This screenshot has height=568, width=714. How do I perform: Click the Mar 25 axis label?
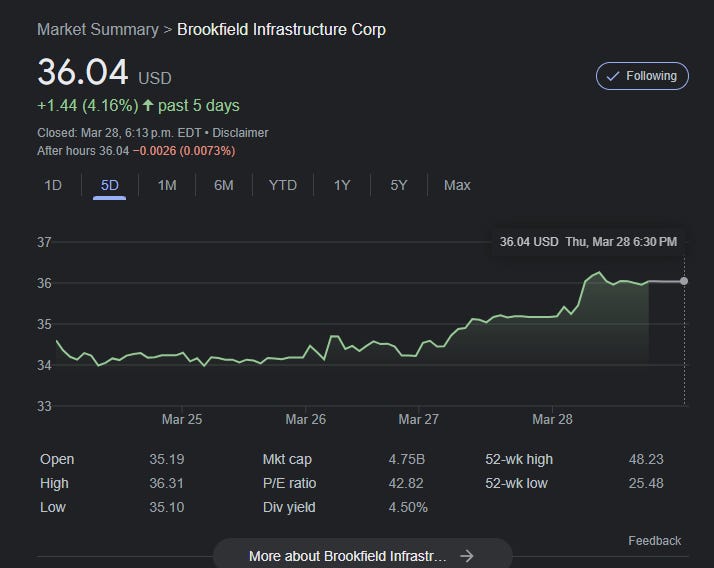click(x=182, y=419)
